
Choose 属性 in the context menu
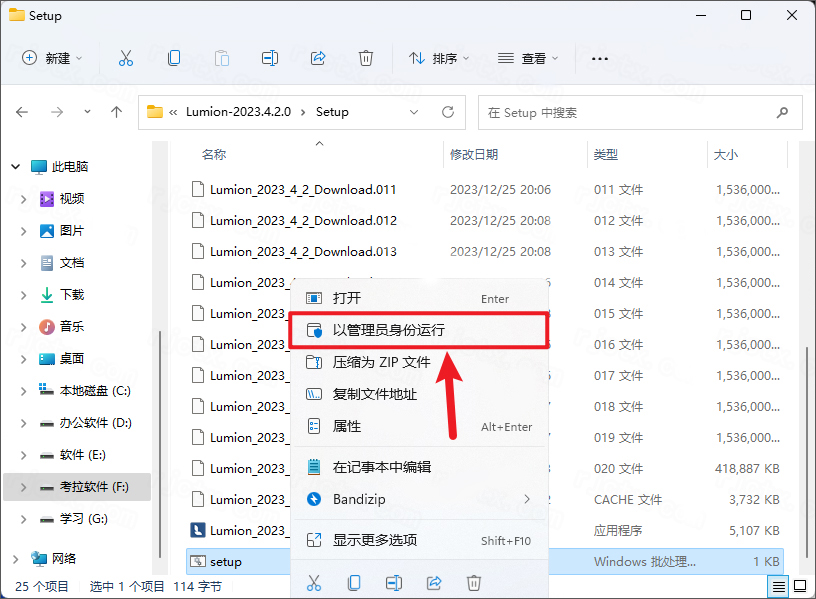click(419, 426)
